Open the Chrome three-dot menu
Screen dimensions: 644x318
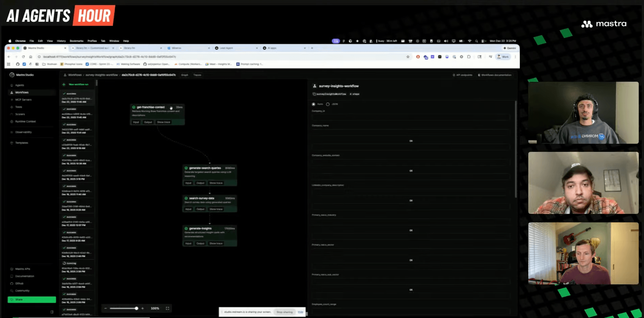coord(515,57)
